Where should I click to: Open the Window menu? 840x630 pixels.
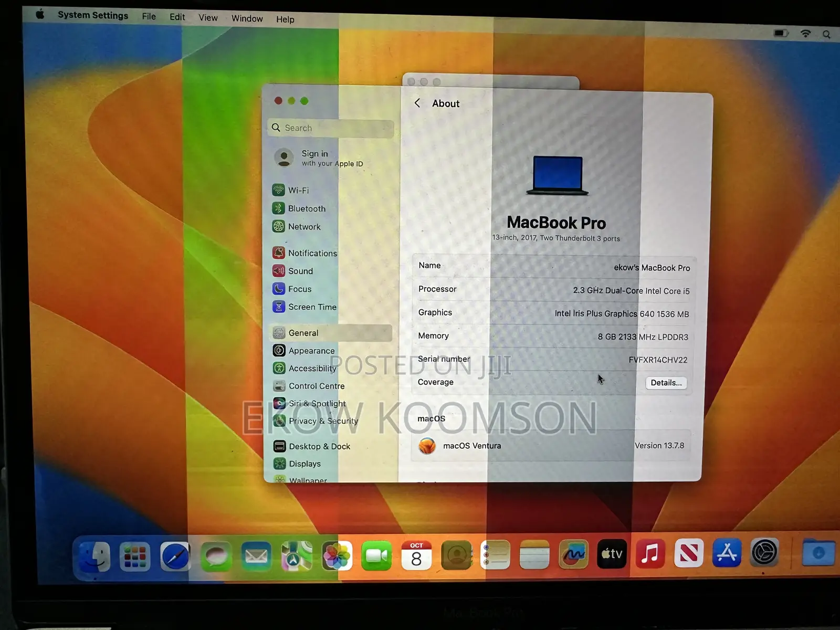(247, 19)
